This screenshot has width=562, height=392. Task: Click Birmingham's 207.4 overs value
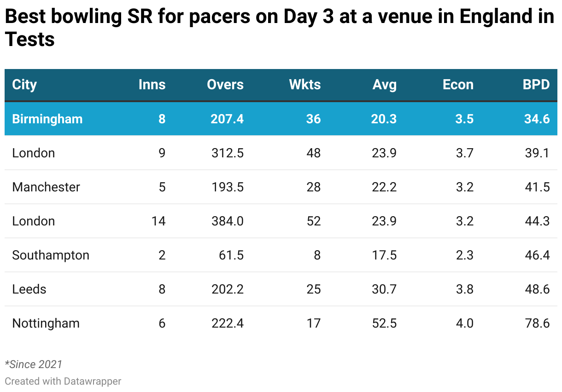[x=227, y=119]
